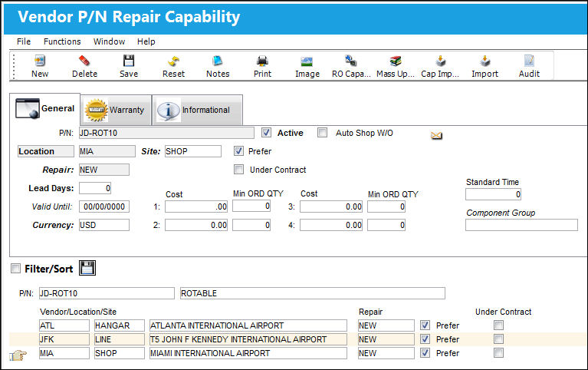Click T5 JOHN F KENNEDY INTERNATIONAL AIRPORT cell

248,339
